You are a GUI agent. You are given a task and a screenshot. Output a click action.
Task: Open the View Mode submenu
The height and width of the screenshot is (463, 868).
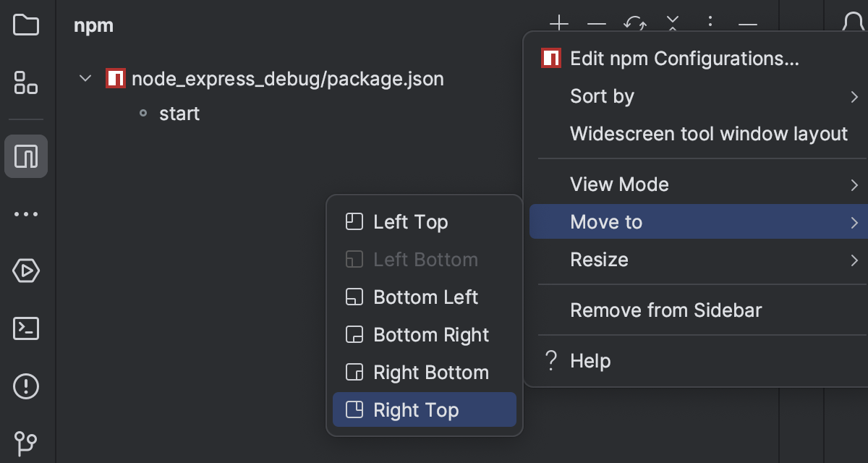tap(618, 184)
